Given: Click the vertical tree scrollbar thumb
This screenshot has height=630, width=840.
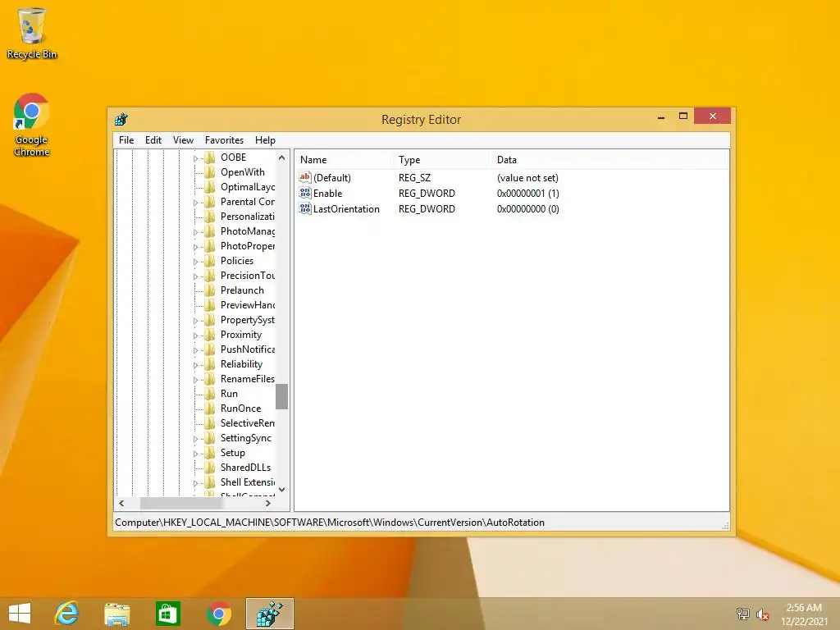Looking at the screenshot, I should [x=282, y=396].
